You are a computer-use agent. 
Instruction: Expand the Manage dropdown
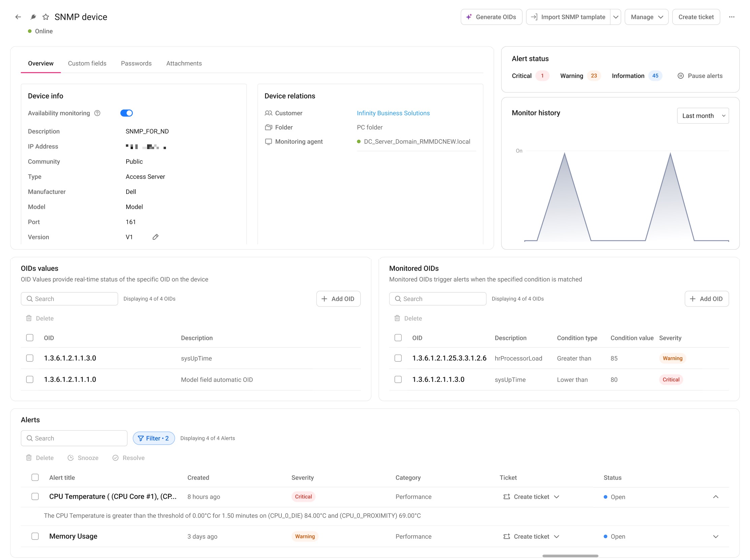[646, 17]
